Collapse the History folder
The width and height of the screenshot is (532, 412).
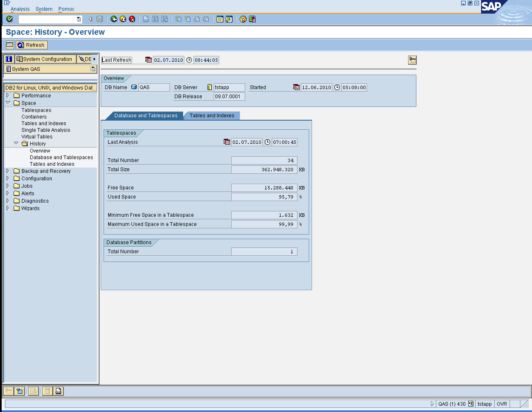[16, 143]
